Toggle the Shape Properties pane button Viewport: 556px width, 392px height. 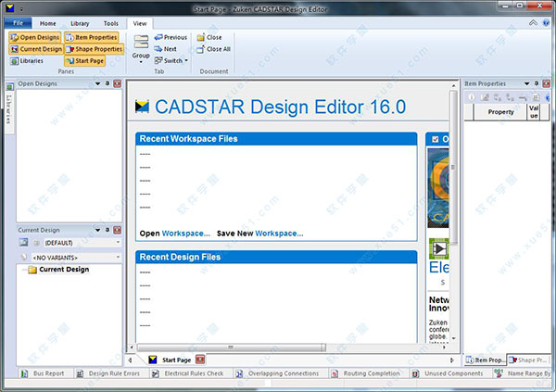94,49
